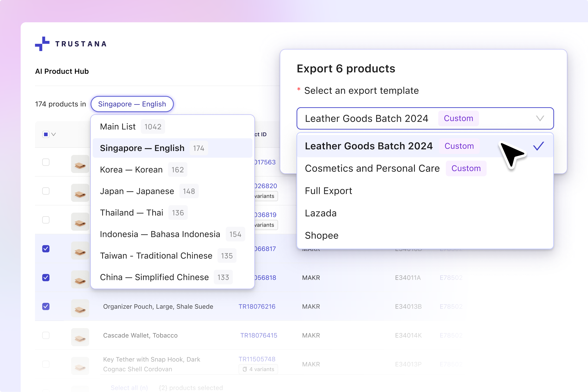Check the Cascade Wallet, Tobacco checkbox

click(x=46, y=336)
